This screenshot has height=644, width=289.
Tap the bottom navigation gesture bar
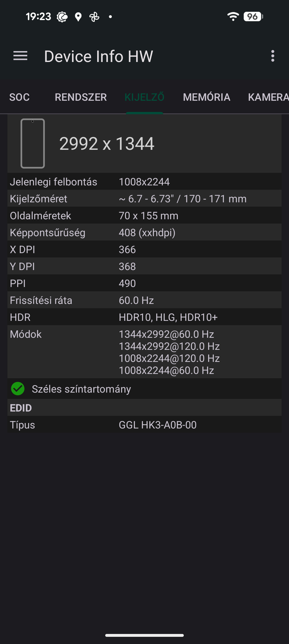pyautogui.click(x=144, y=635)
